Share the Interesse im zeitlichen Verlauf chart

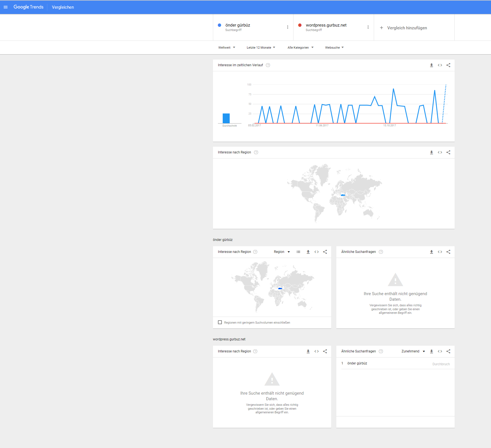pyautogui.click(x=448, y=65)
